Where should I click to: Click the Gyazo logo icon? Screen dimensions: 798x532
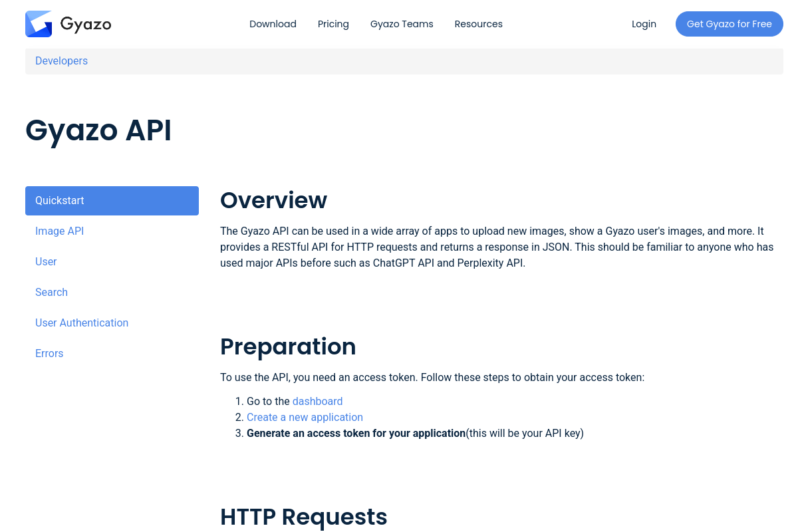pos(39,24)
